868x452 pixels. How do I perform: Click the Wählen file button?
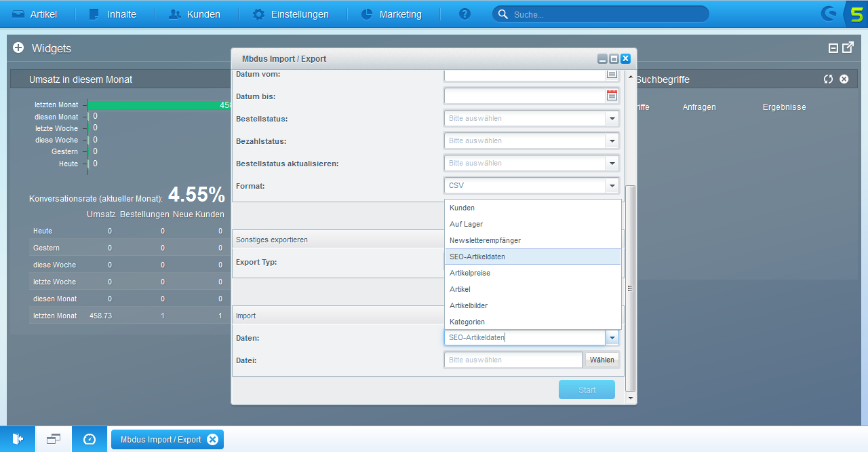(601, 360)
